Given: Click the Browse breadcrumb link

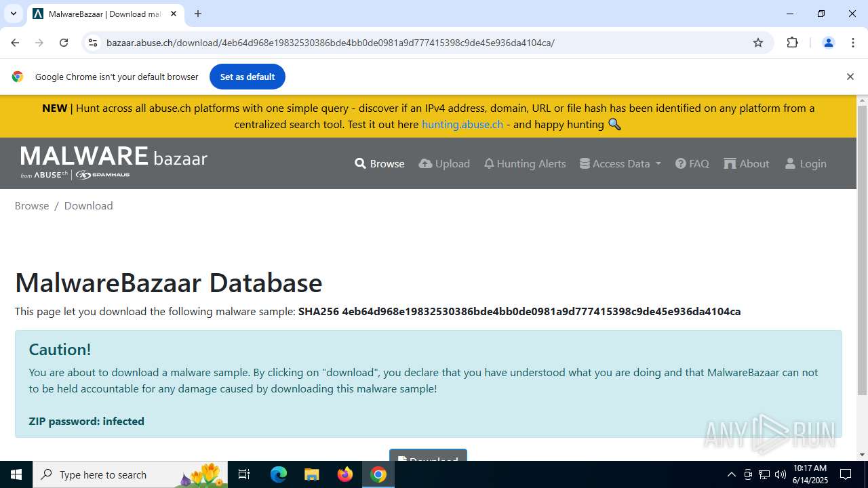Looking at the screenshot, I should [32, 205].
